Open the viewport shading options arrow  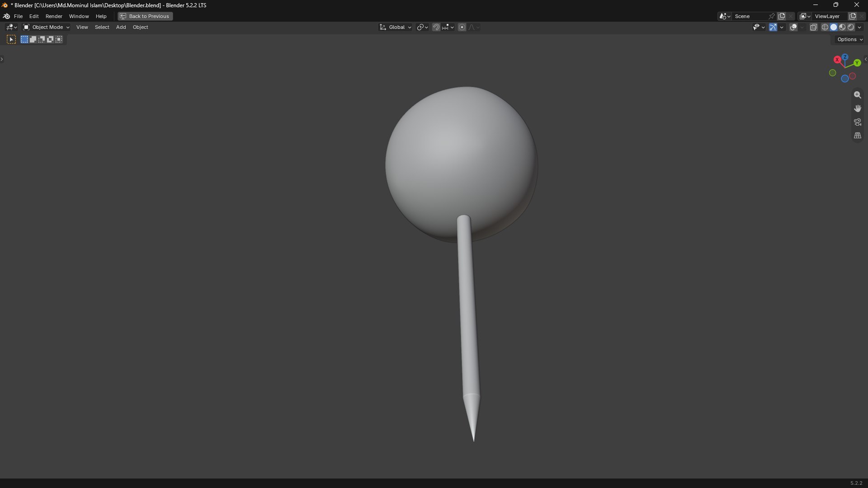pyautogui.click(x=859, y=27)
